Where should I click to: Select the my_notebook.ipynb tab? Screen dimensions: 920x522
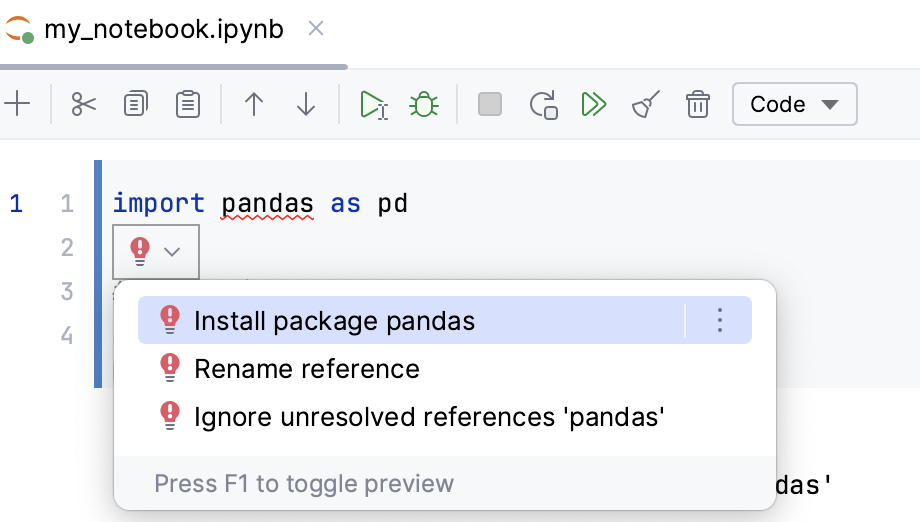(x=164, y=29)
